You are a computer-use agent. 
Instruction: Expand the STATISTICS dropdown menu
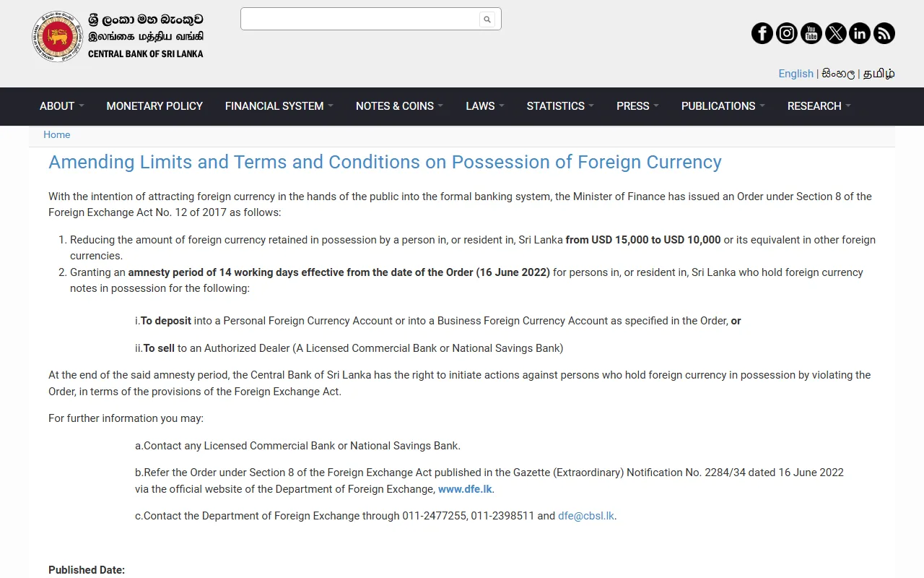(x=560, y=106)
